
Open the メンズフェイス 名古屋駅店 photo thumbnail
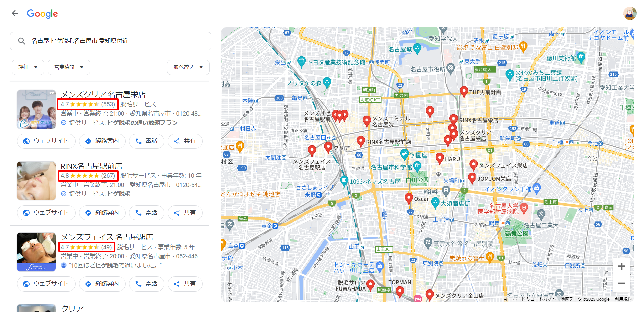pyautogui.click(x=37, y=252)
